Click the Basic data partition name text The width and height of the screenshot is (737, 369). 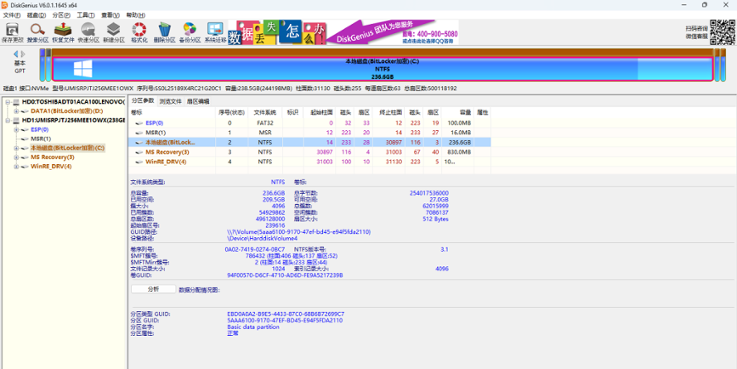[x=253, y=327]
